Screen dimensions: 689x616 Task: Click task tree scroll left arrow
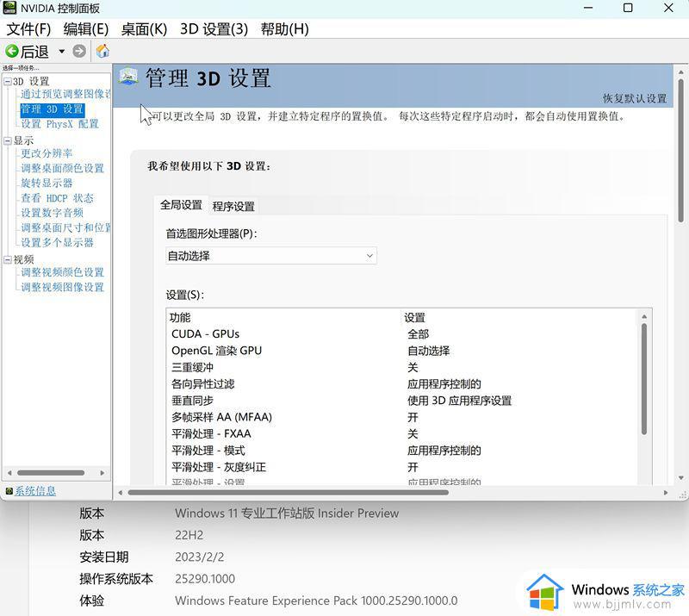[x=9, y=473]
